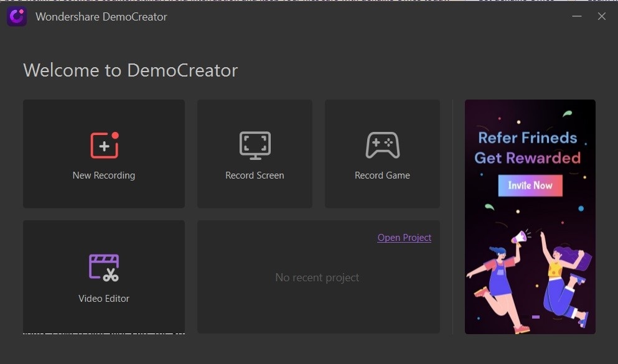Click the Wondershare DemoCreator window title
This screenshot has width=618, height=364.
(x=101, y=17)
